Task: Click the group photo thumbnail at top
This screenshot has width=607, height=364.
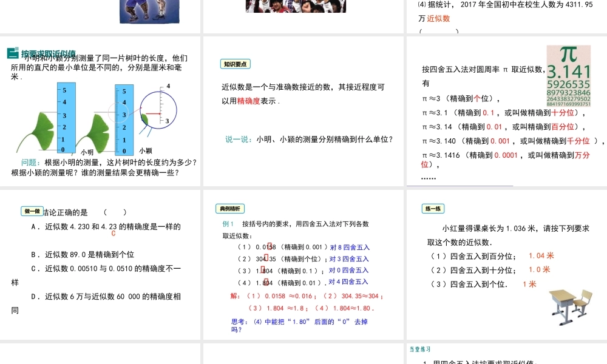Action: coord(296,6)
